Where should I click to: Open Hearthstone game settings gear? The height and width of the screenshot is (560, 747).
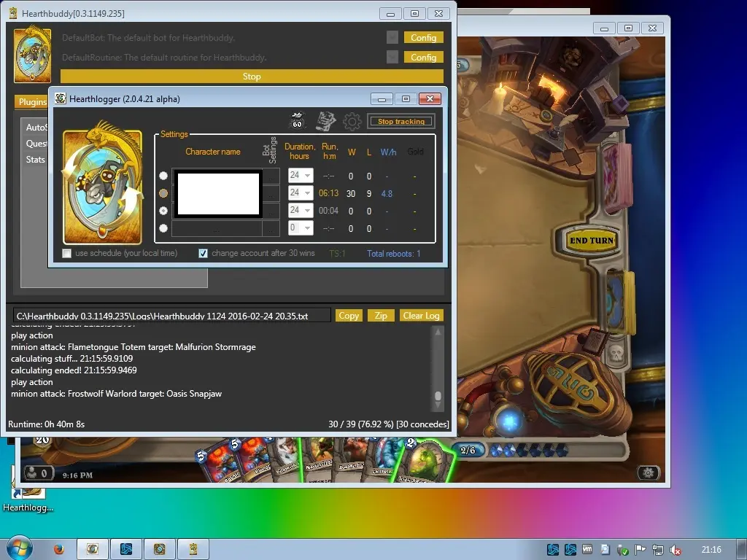(648, 472)
